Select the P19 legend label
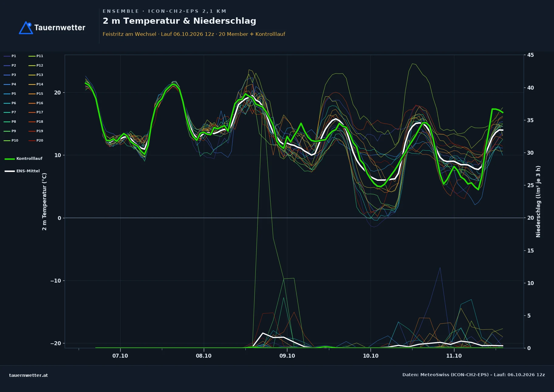 point(40,131)
